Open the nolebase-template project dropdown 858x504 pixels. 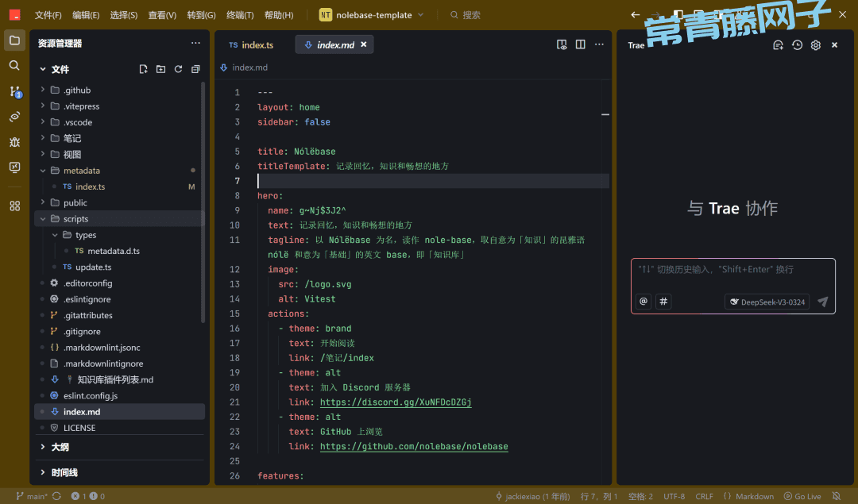pos(372,15)
